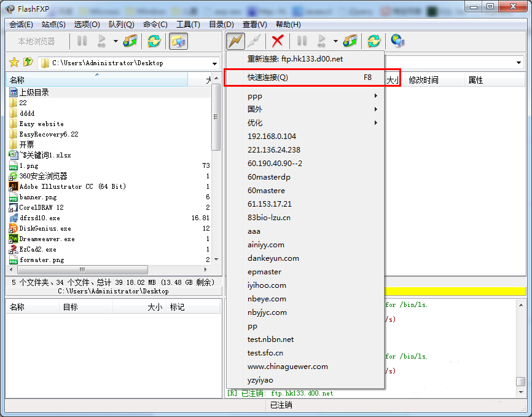Click the globe icon in remote toolbar
This screenshot has width=532, height=417.
(x=397, y=41)
